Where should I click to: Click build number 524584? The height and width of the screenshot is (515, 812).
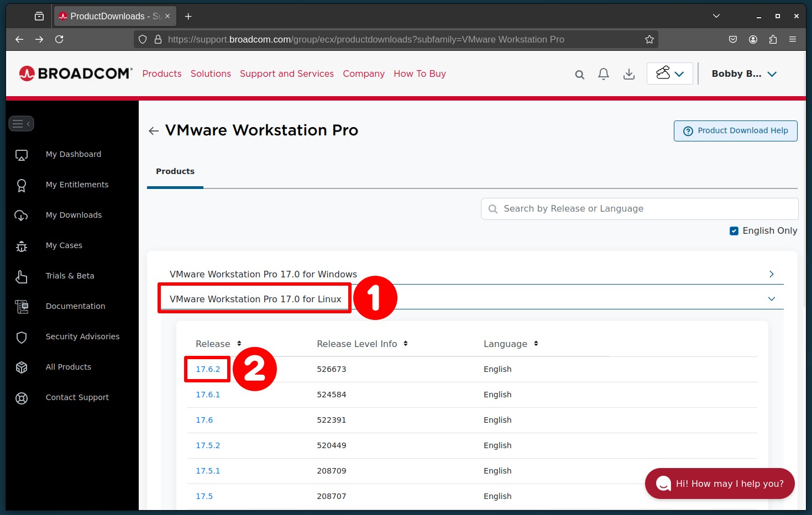point(332,395)
